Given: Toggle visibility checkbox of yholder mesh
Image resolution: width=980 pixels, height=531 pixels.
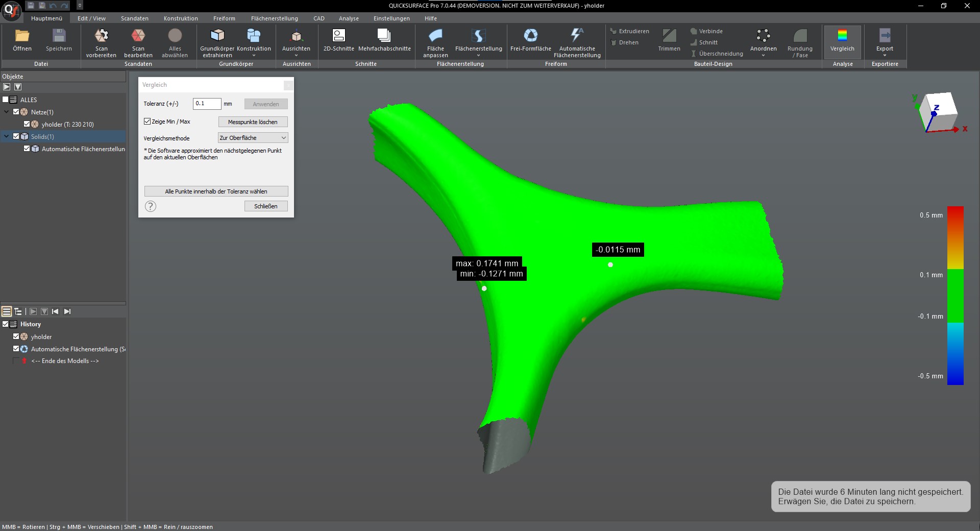Looking at the screenshot, I should click(27, 124).
